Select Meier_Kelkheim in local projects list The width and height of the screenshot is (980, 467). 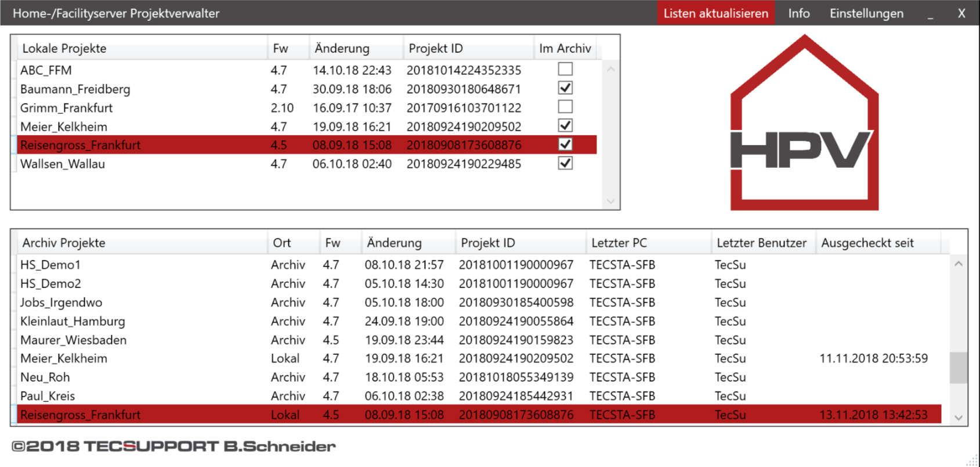[64, 127]
